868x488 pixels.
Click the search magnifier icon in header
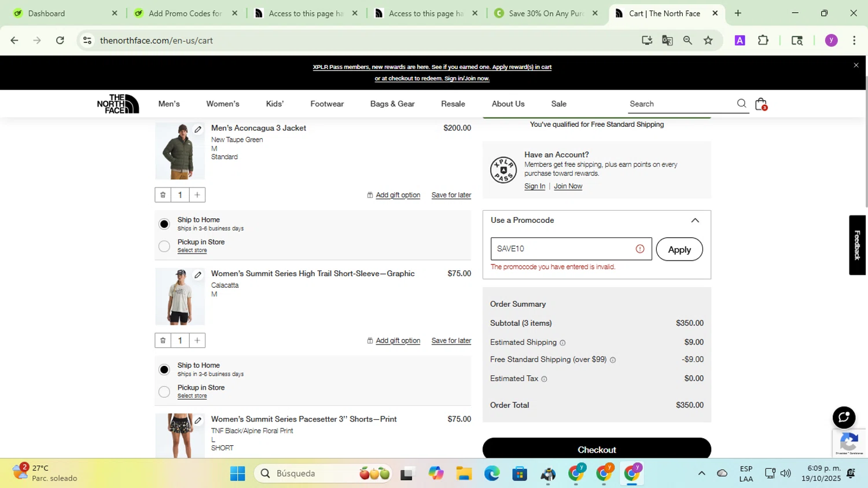point(741,104)
